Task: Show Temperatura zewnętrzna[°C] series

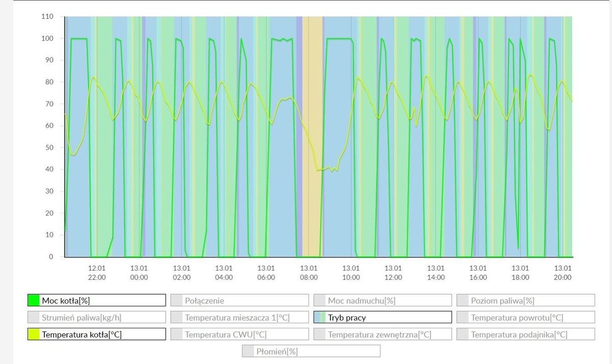Action: tap(382, 334)
